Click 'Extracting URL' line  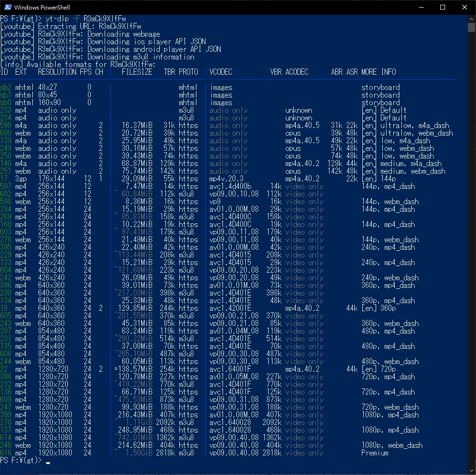pos(71,27)
